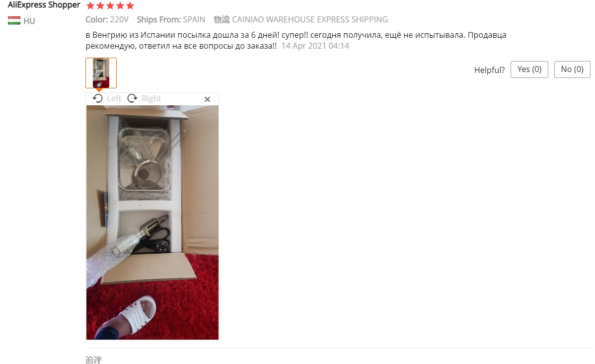Click the third red rating star
Viewport: 595px width, 364px height.
[x=110, y=5]
